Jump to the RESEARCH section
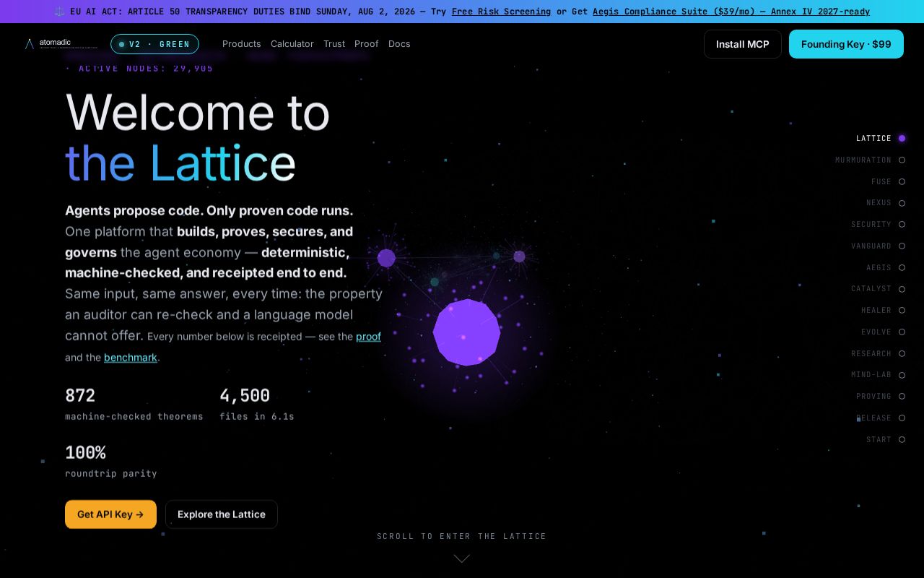This screenshot has width=924, height=578. [878, 354]
